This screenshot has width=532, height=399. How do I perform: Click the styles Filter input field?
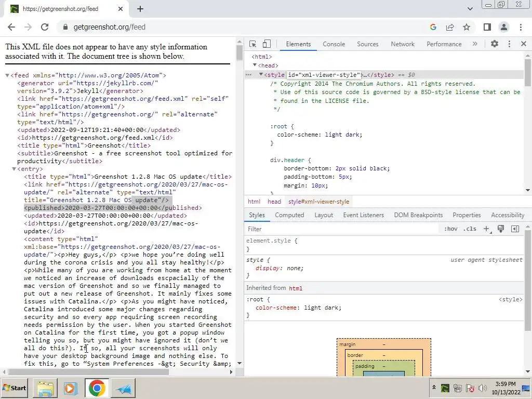point(341,229)
